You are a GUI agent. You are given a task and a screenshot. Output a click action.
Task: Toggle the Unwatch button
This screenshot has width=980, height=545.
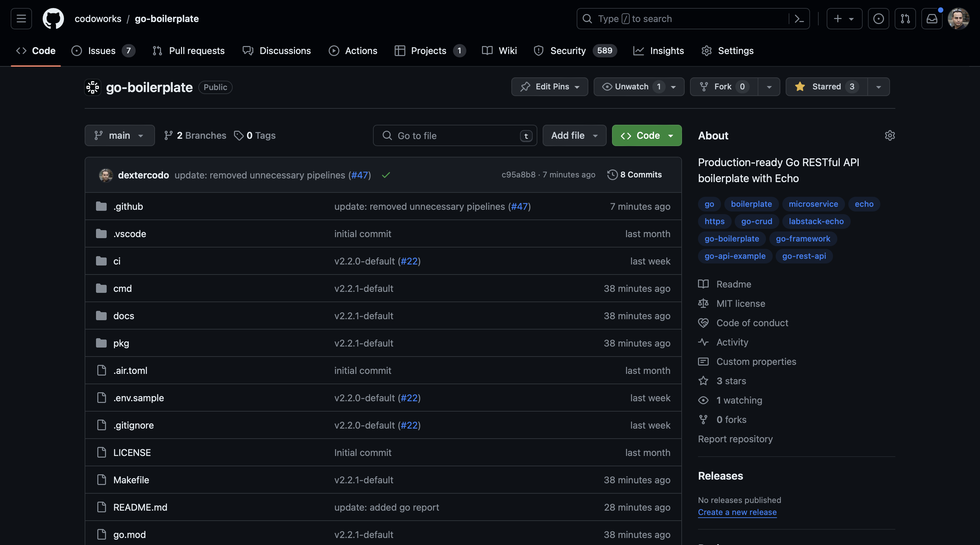(632, 87)
